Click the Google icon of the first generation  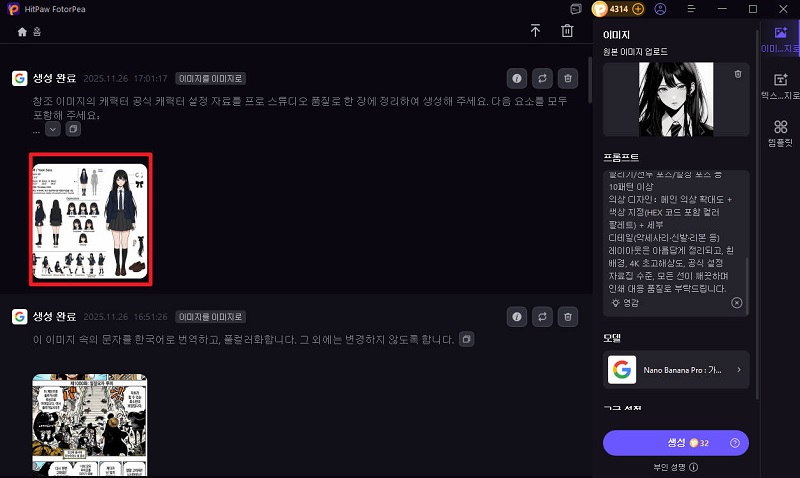point(19,78)
